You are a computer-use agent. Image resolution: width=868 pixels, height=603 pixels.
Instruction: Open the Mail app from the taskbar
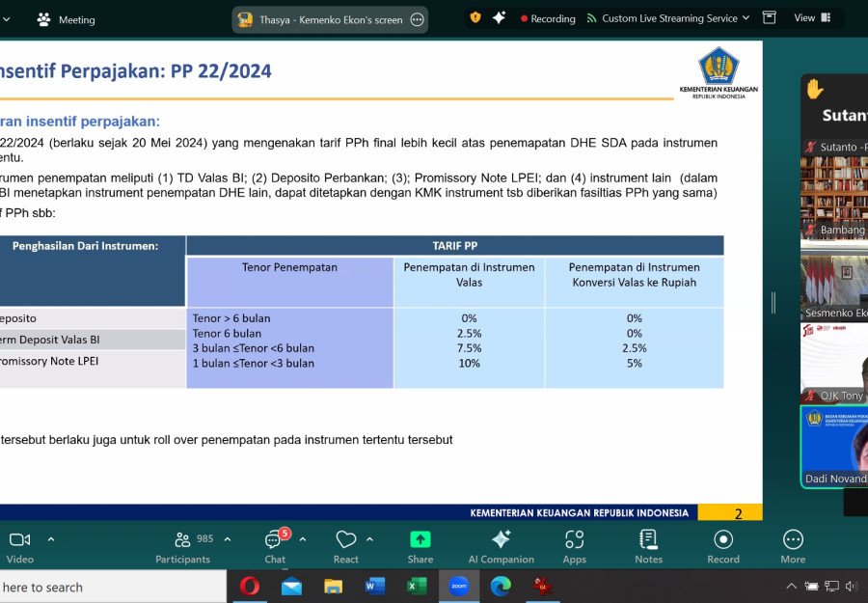291,586
